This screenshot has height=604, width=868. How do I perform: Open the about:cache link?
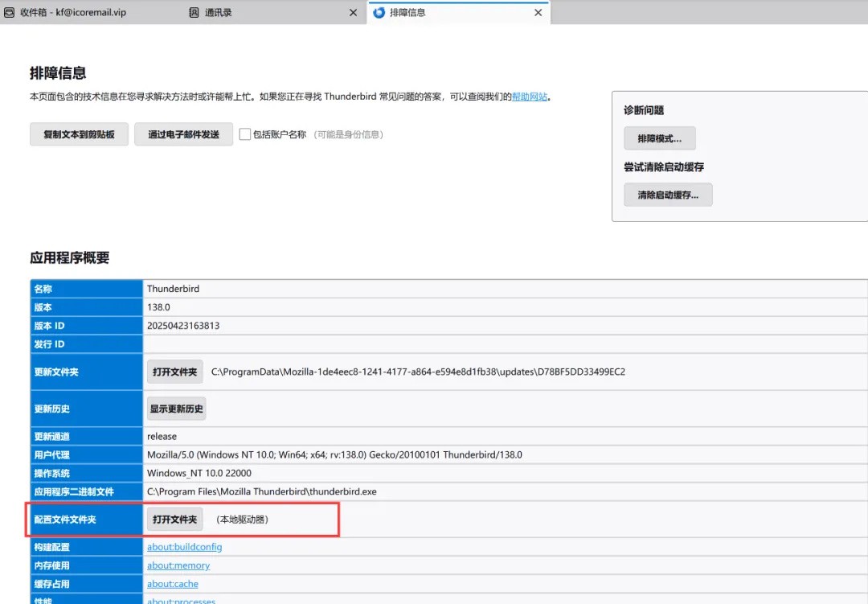pyautogui.click(x=172, y=584)
